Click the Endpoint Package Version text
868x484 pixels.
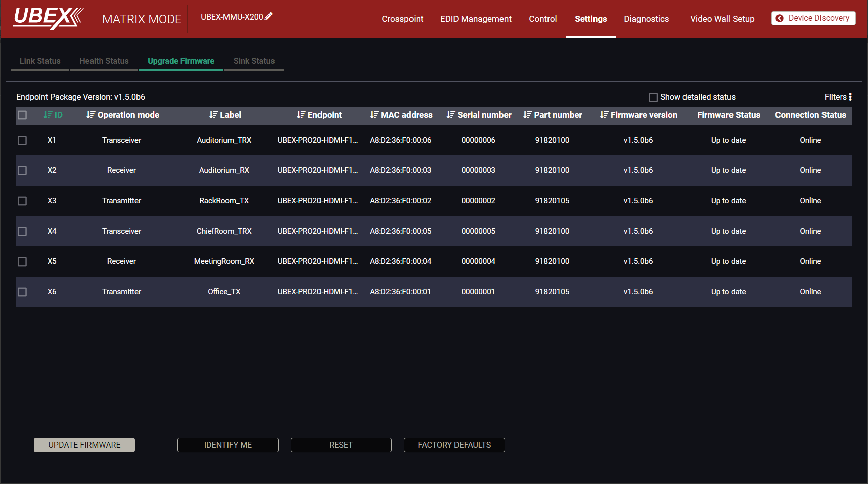point(80,97)
